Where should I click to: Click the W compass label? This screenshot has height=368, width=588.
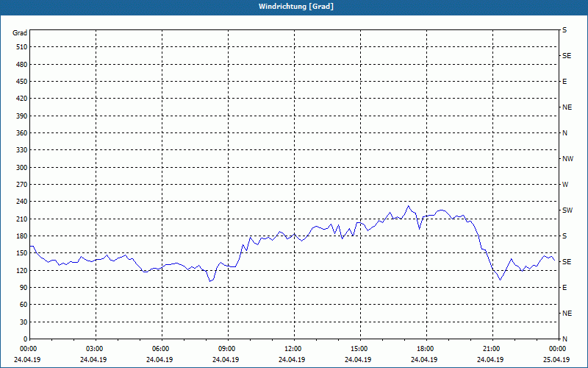(565, 185)
